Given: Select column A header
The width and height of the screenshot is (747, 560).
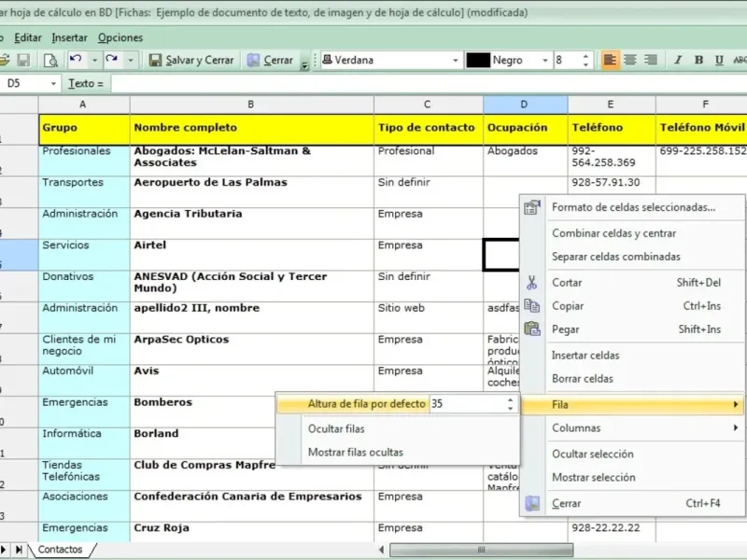Looking at the screenshot, I should (83, 105).
